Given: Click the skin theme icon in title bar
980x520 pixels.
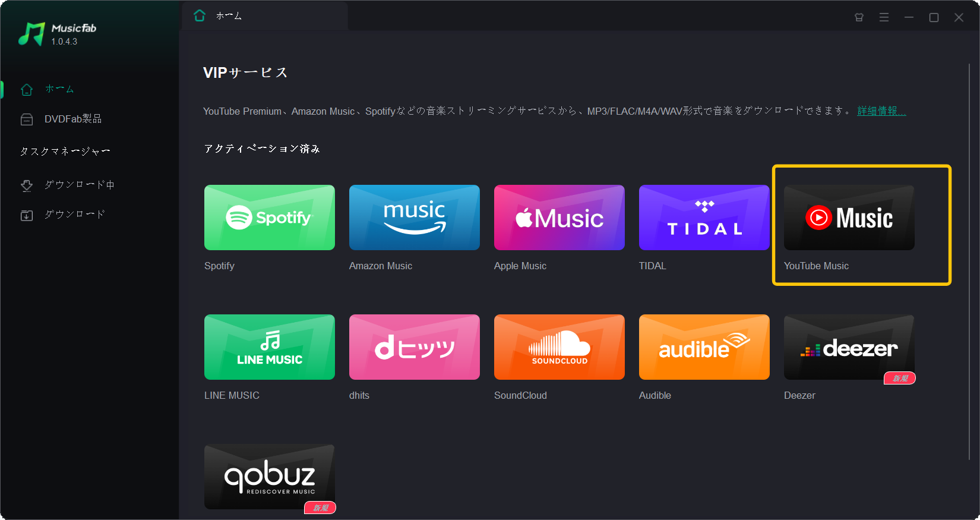Looking at the screenshot, I should tap(859, 18).
